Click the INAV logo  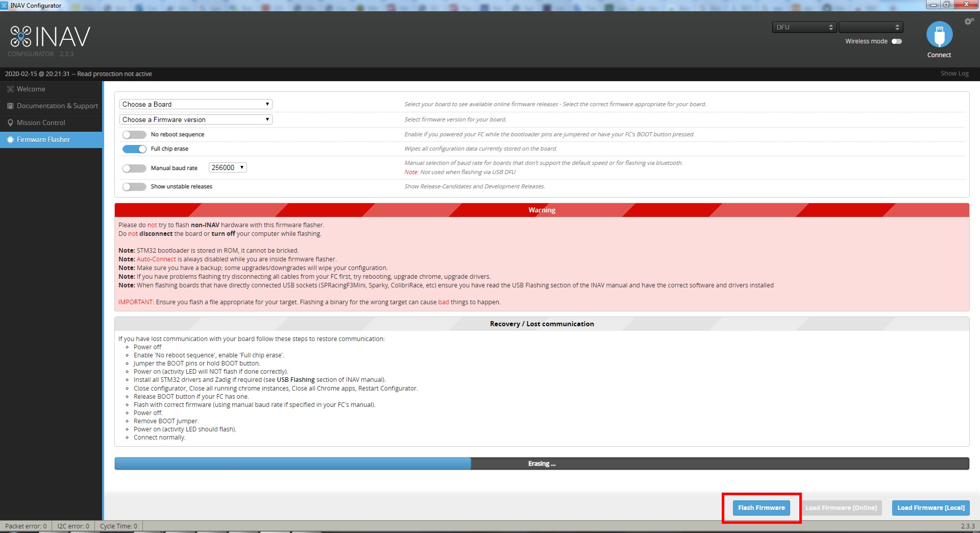[x=50, y=37]
